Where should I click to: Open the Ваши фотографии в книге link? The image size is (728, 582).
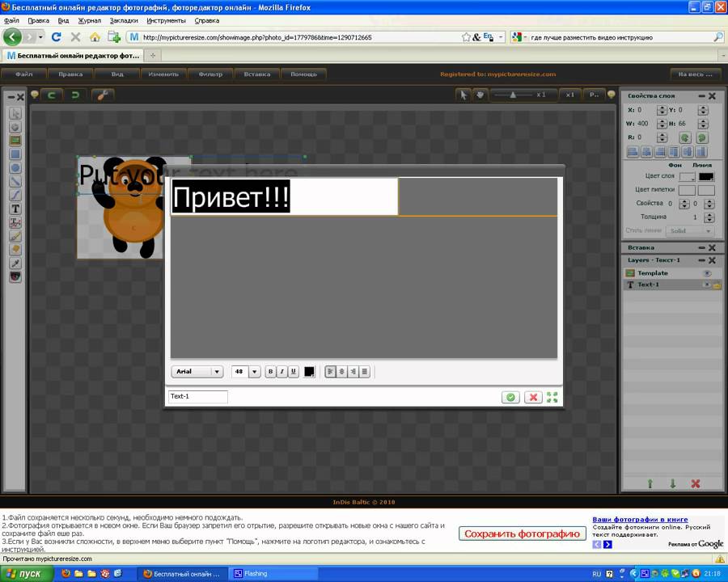click(640, 519)
